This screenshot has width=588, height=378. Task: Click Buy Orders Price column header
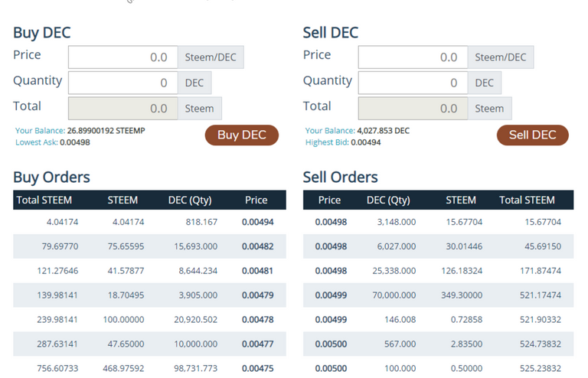256,200
